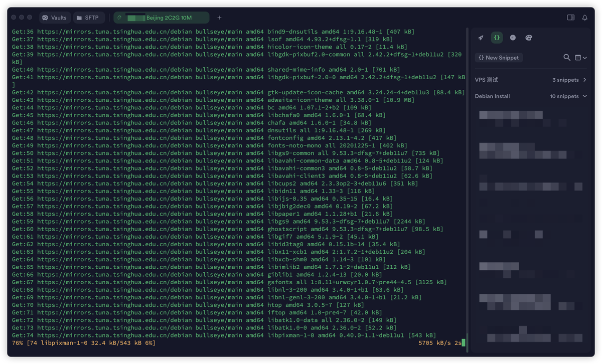Click the 5705 kB/s download speed text
This screenshot has width=602, height=364.
pos(434,343)
